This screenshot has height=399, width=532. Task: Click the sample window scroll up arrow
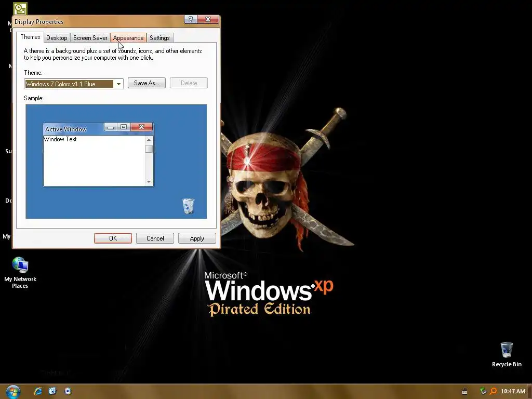coord(149,140)
